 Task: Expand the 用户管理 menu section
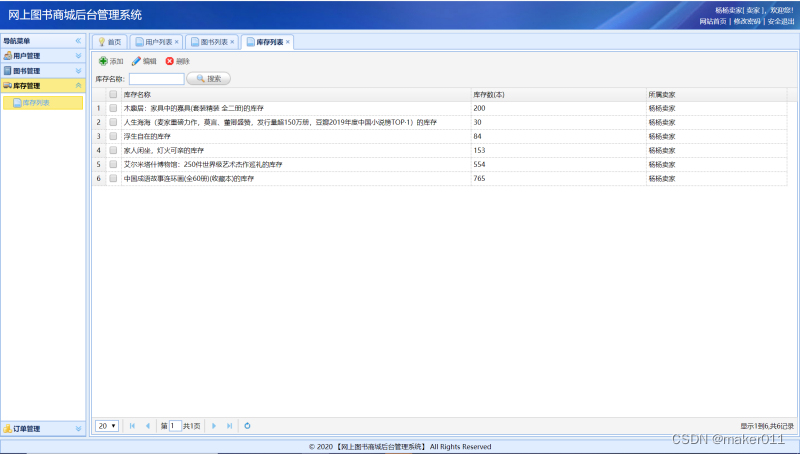pyautogui.click(x=78, y=56)
